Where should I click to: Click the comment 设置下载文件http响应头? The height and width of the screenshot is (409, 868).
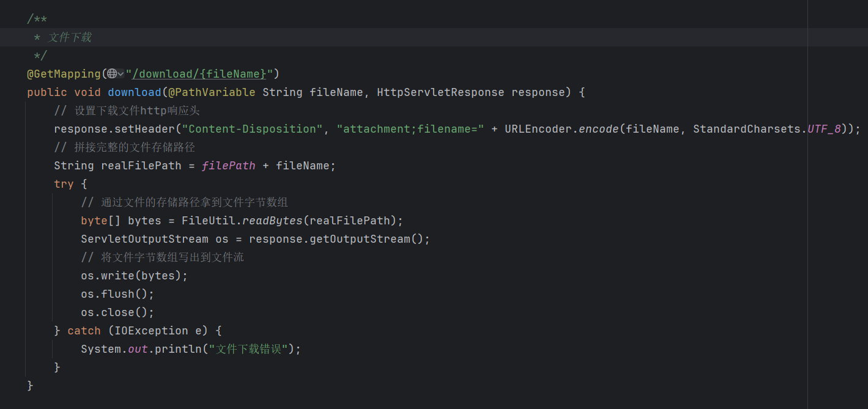click(x=127, y=111)
